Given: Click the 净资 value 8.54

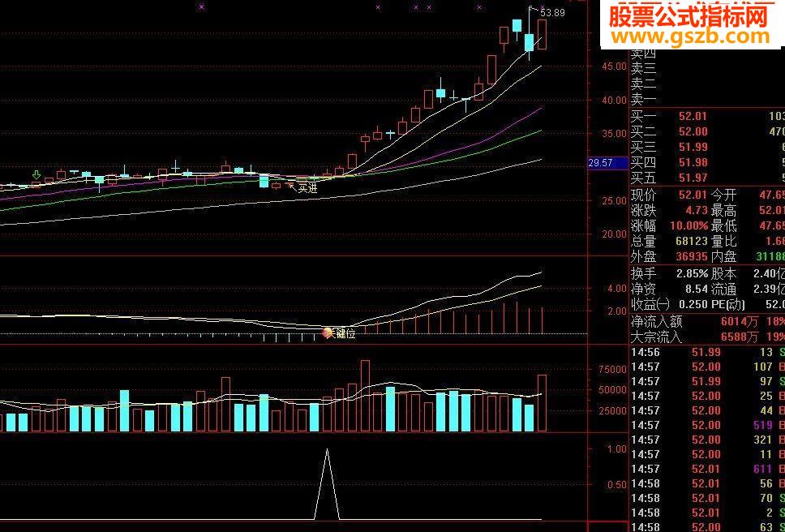Looking at the screenshot, I should [697, 289].
